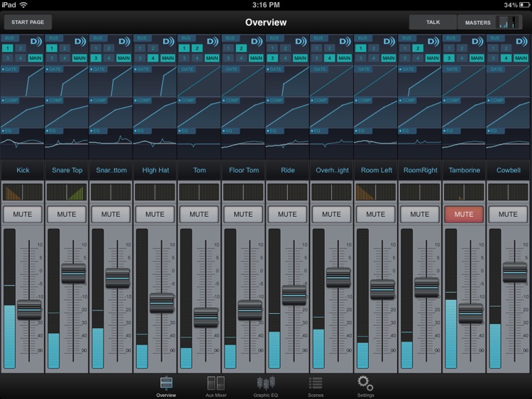Select the Tamborine channel name
This screenshot has height=399, width=532.
464,170
